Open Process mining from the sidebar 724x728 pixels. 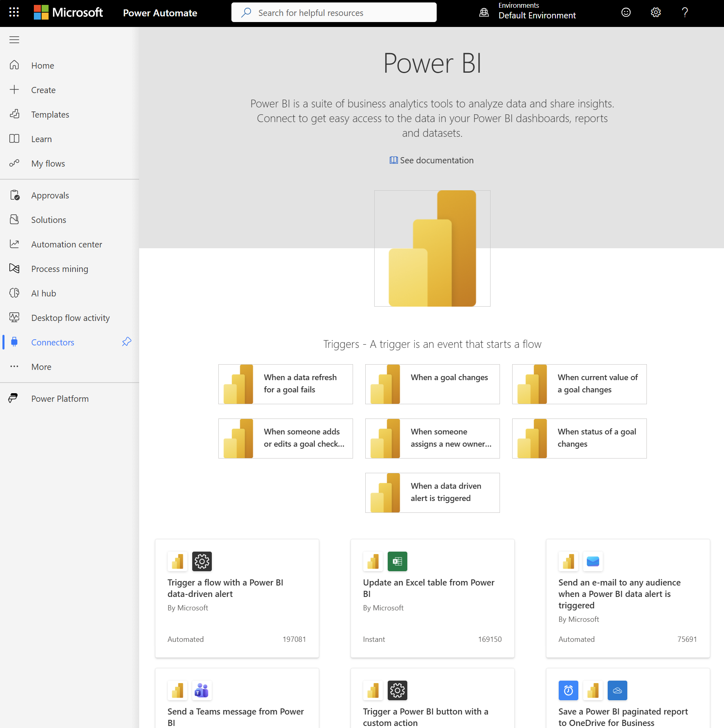pos(60,269)
